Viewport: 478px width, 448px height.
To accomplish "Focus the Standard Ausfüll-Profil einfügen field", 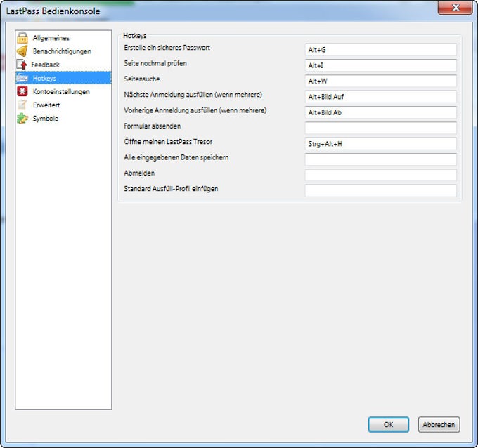I will tap(380, 191).
